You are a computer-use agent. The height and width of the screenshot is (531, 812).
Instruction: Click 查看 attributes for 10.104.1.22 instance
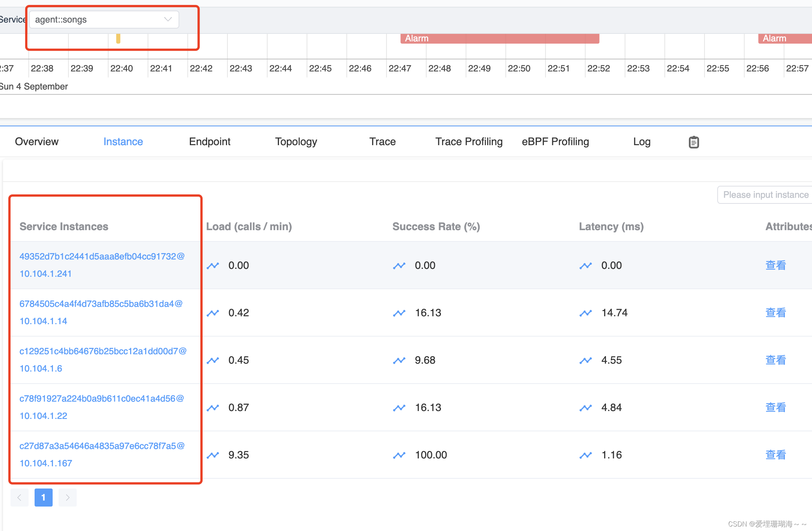click(776, 407)
